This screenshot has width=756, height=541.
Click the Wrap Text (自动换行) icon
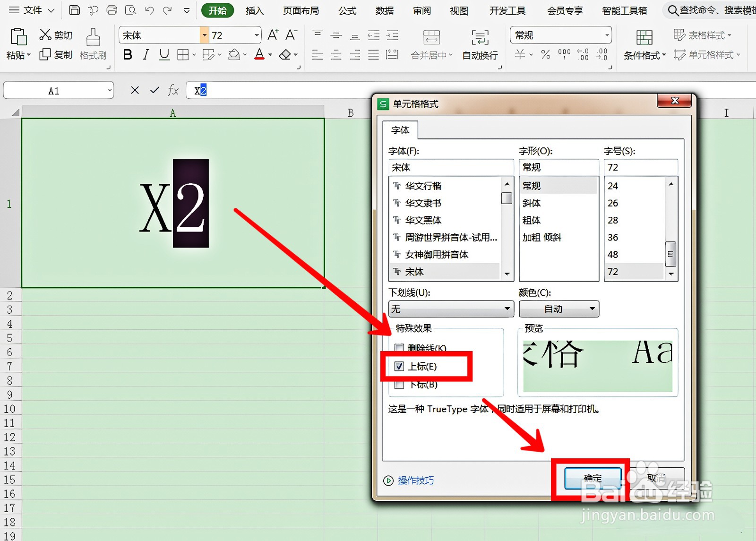click(x=480, y=37)
